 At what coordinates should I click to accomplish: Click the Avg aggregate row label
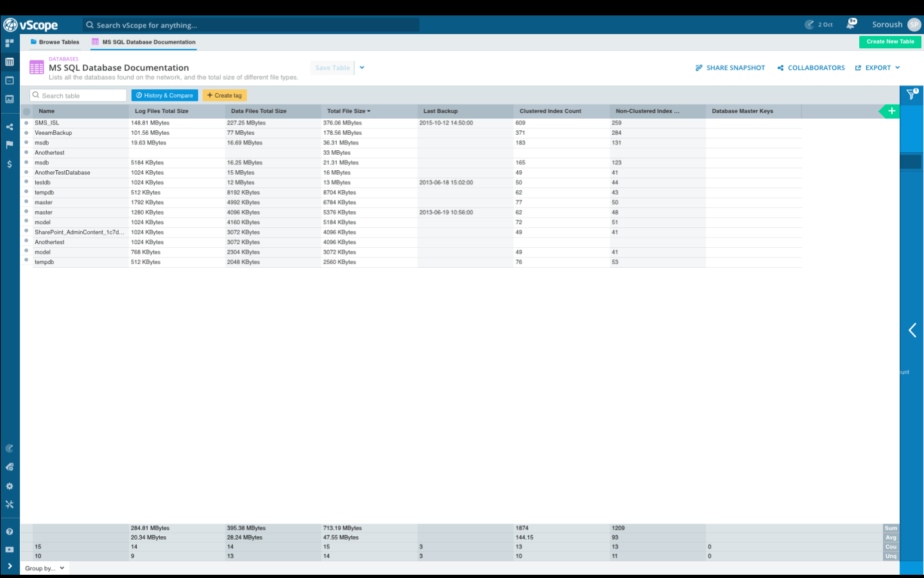tap(891, 538)
